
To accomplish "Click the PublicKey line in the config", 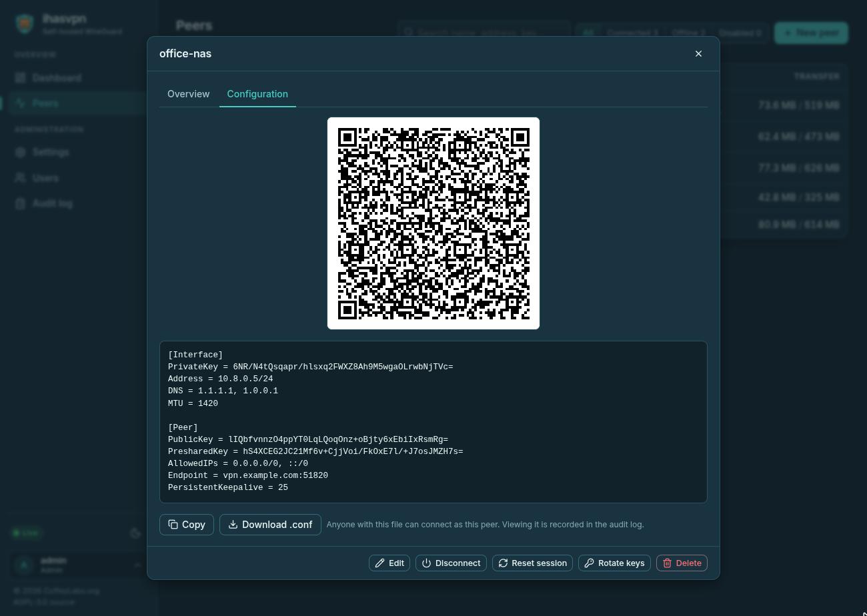I will (x=308, y=439).
